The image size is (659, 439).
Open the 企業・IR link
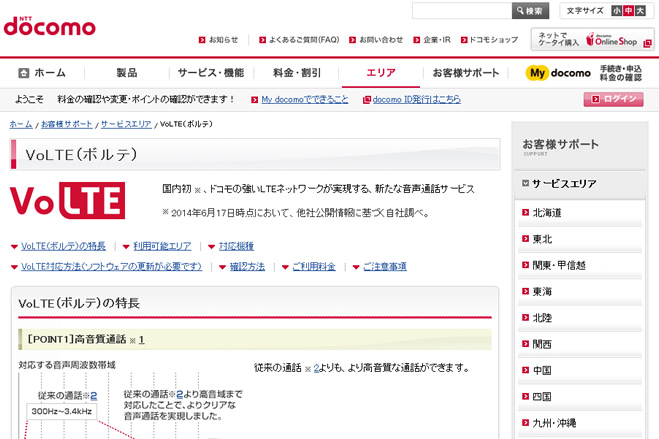pos(437,40)
